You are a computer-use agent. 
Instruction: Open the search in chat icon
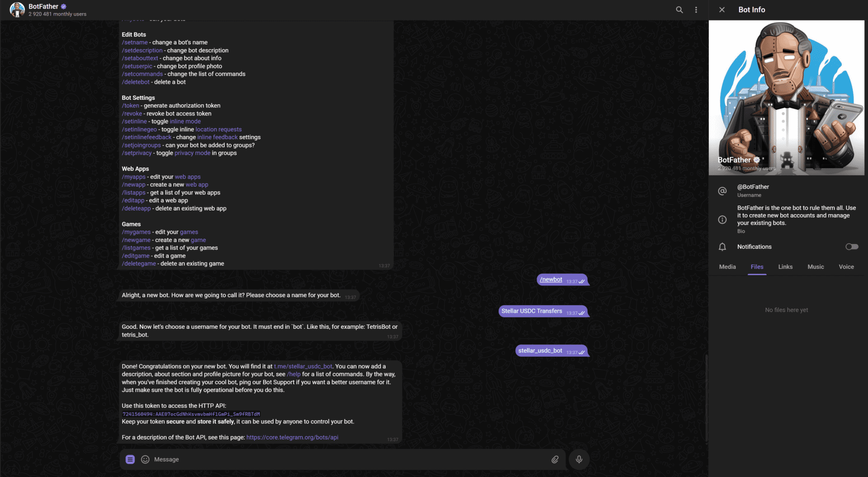(x=679, y=10)
